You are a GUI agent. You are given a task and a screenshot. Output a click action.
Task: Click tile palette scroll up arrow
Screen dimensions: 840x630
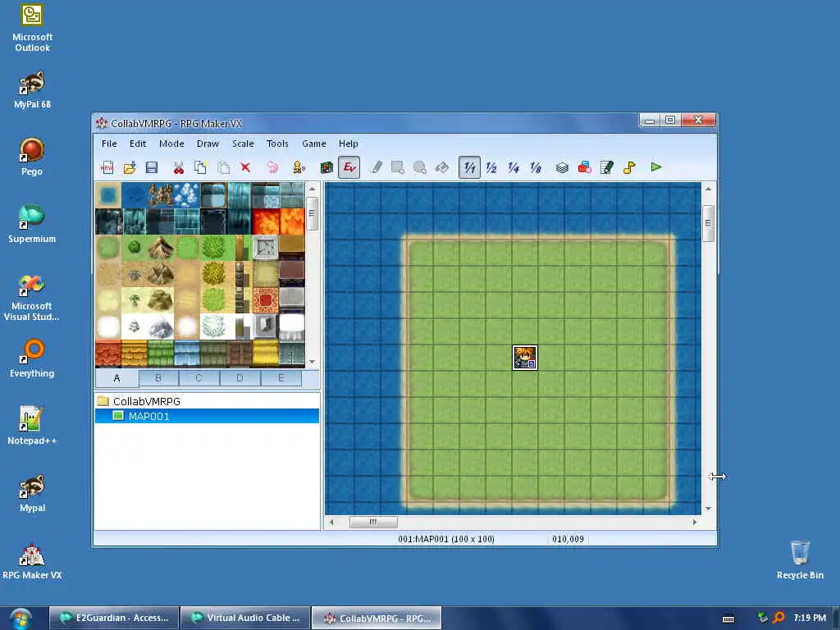click(x=312, y=189)
